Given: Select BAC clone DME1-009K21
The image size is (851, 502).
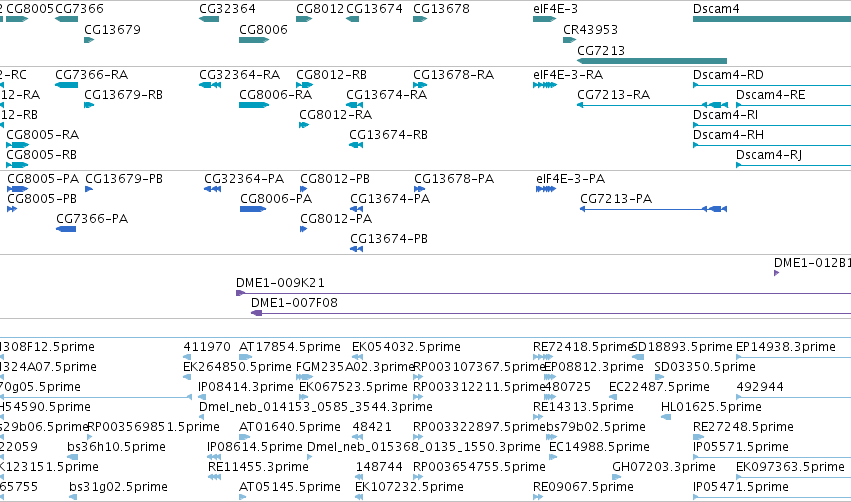Looking at the screenshot, I should [280, 283].
